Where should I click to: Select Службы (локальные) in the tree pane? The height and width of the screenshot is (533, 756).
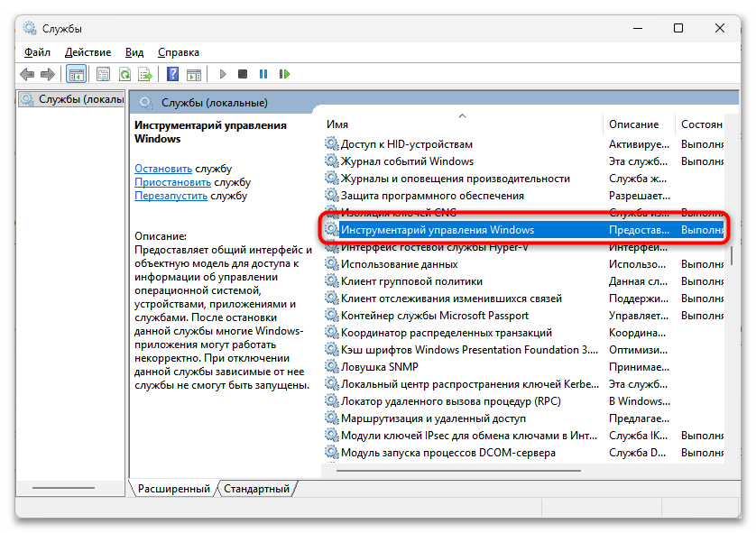[71, 99]
